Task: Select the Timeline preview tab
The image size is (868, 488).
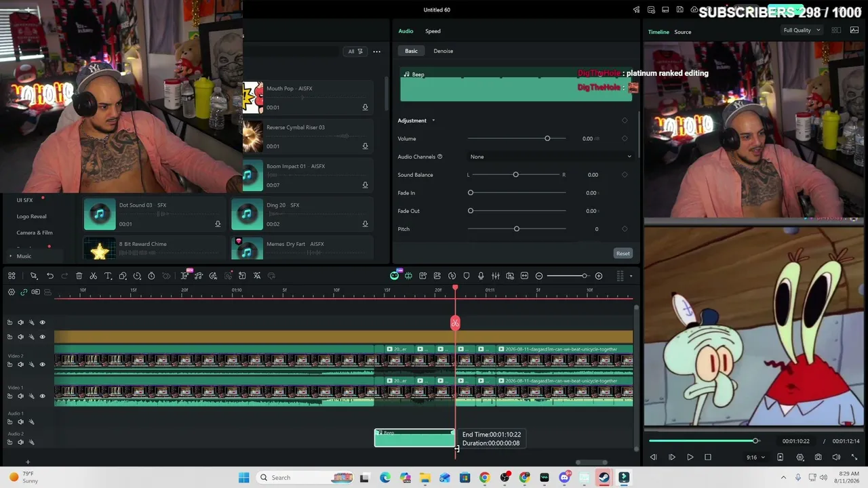Action: (x=658, y=32)
